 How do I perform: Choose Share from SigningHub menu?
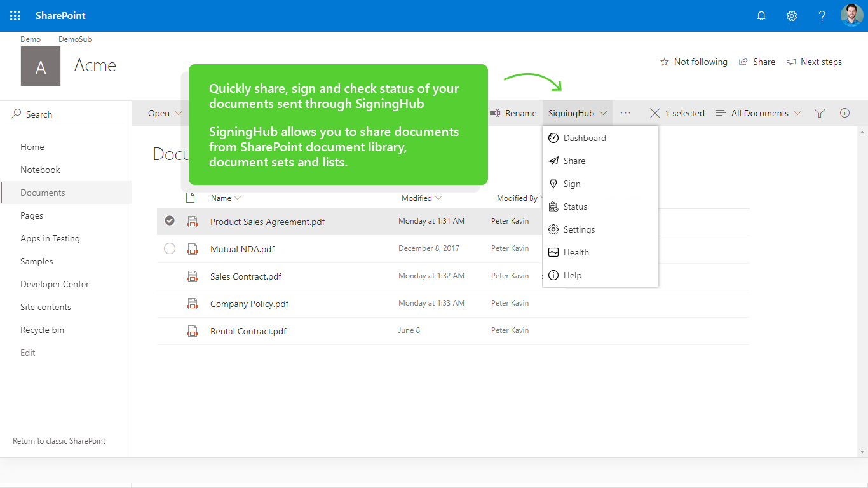tap(600, 161)
